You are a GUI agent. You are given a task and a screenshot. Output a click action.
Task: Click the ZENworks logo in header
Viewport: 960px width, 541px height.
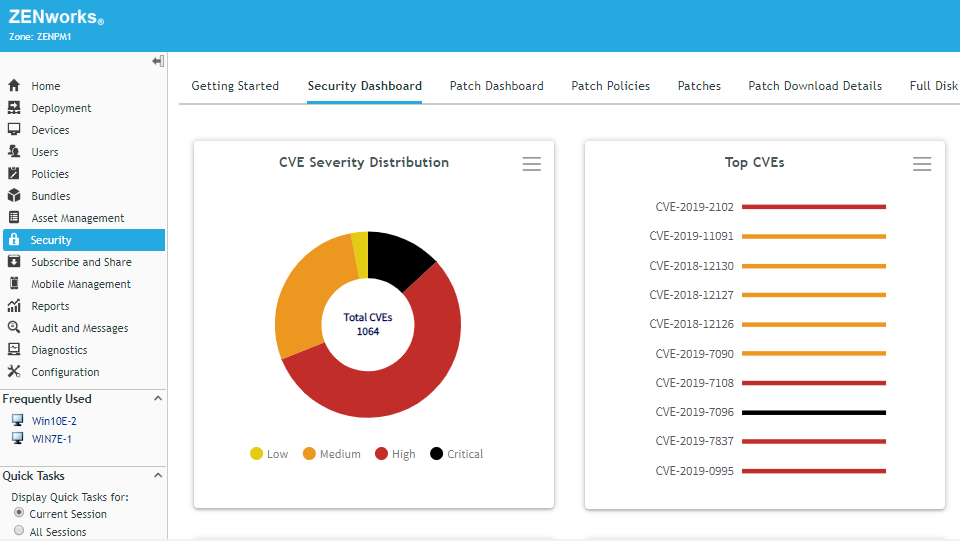click(56, 17)
